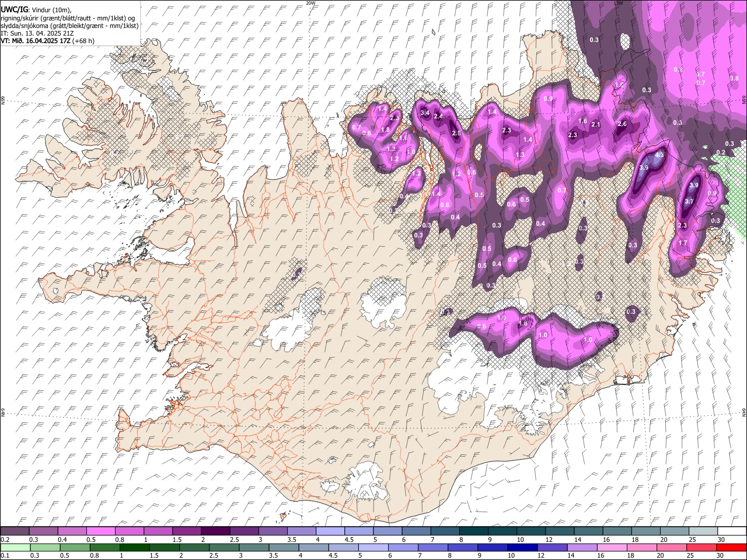747x560 pixels.
Task: Click the 3.7 precipitation value on the map
Action: pyautogui.click(x=689, y=202)
